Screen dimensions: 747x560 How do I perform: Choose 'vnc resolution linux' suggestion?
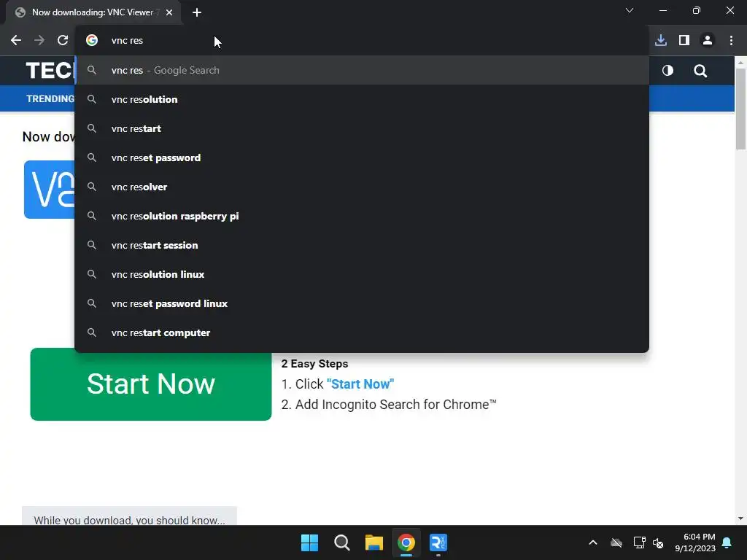tap(362, 274)
